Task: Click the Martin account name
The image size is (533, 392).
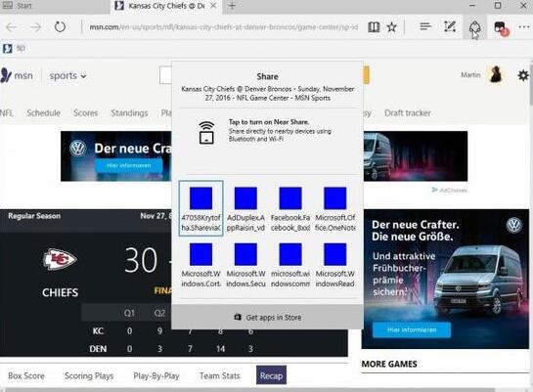Action: coord(470,75)
